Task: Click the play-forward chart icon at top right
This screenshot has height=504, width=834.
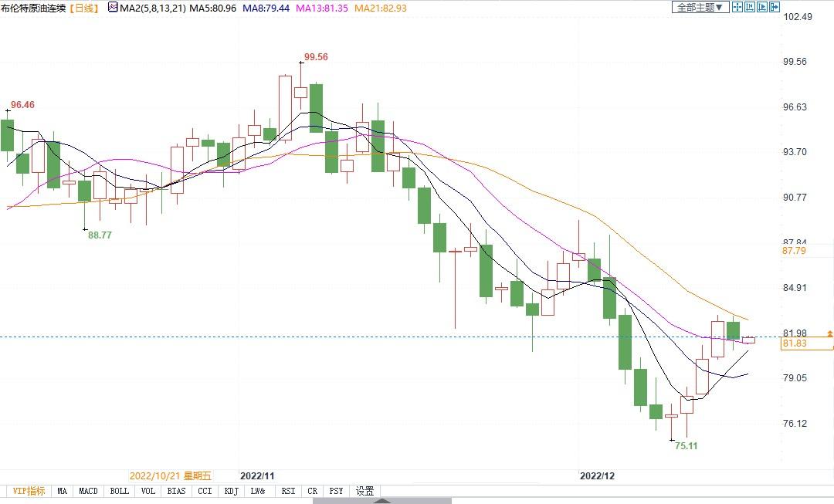Action: [762, 8]
